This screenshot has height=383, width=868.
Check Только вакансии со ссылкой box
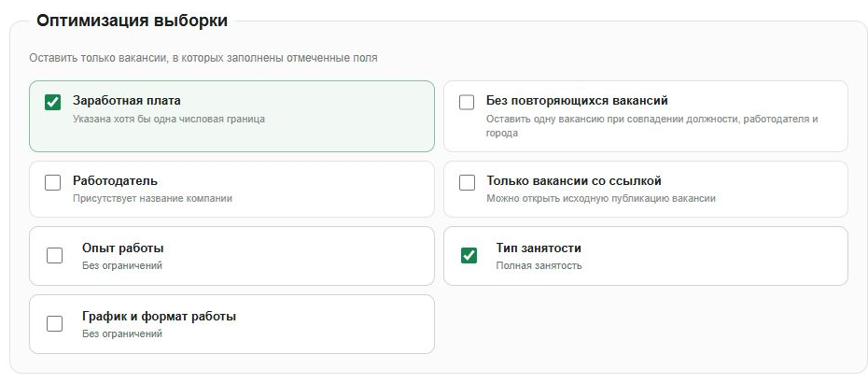[467, 183]
